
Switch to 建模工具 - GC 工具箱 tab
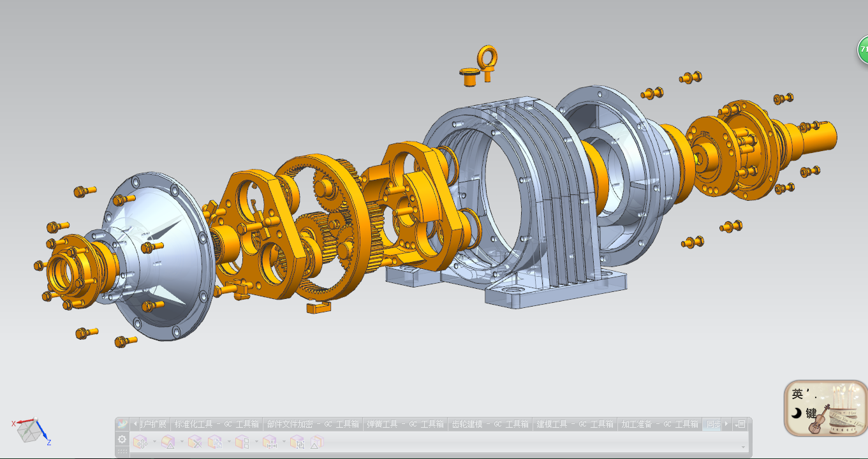[x=575, y=424]
